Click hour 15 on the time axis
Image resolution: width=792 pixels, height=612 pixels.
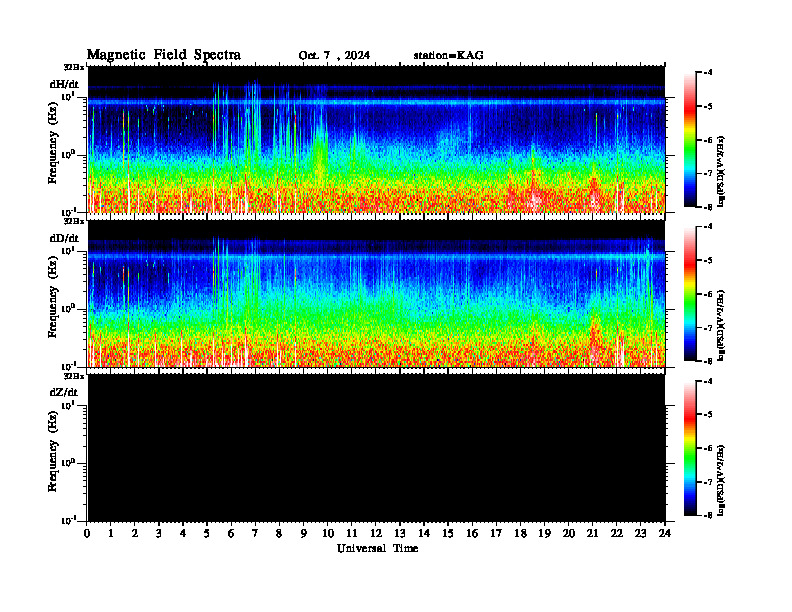[x=448, y=534]
